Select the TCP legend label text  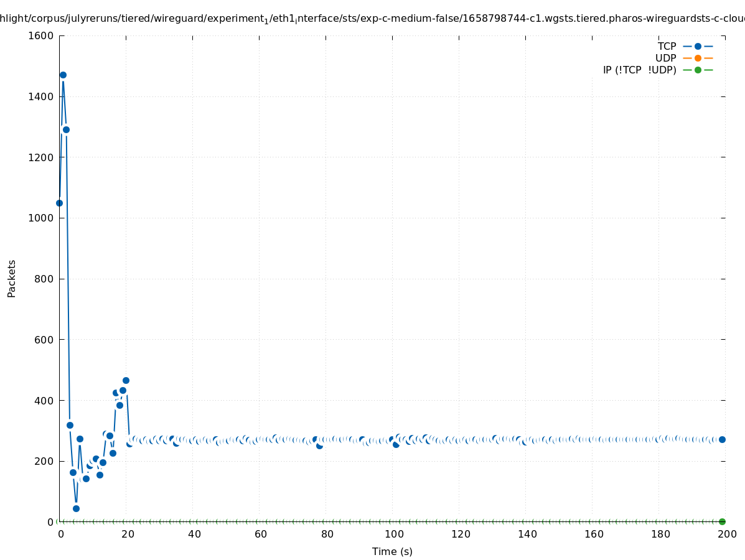[667, 47]
